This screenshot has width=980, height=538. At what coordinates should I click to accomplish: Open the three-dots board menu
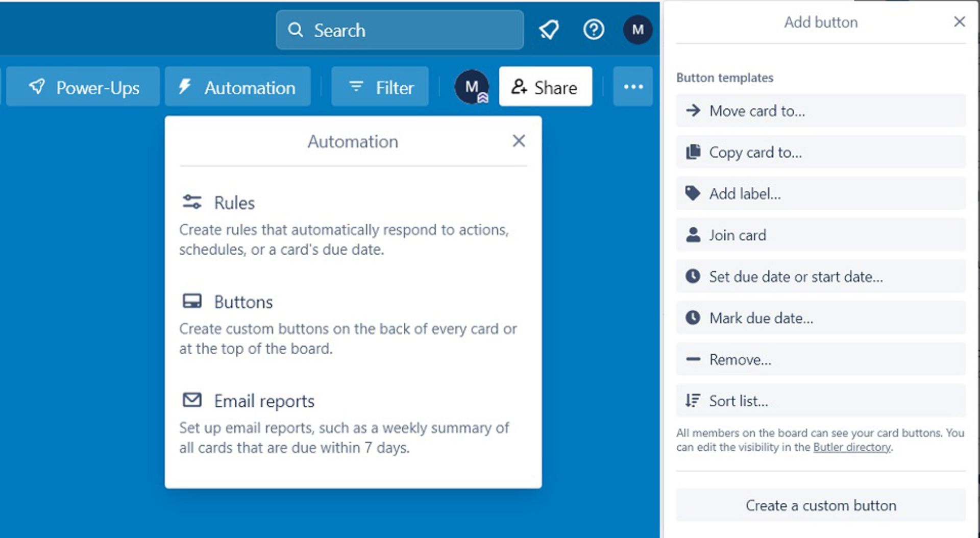pos(633,87)
